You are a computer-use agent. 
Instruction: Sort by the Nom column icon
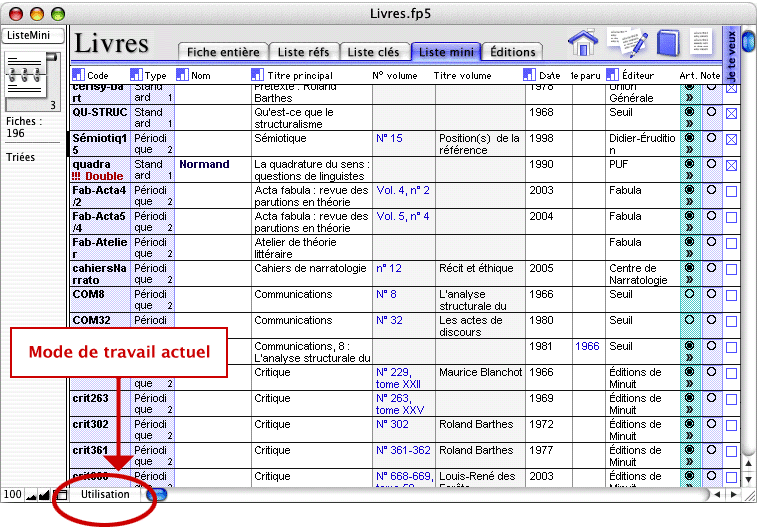(x=182, y=75)
